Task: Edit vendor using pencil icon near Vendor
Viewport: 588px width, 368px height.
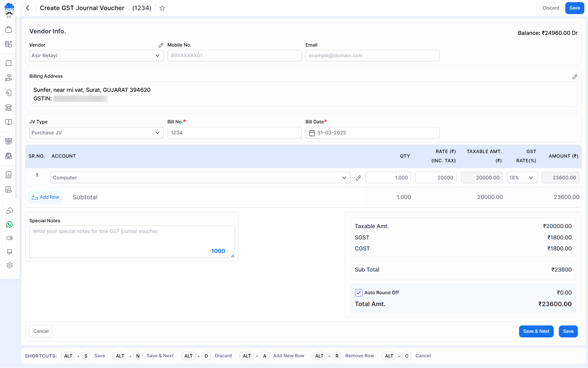Action: click(x=161, y=45)
